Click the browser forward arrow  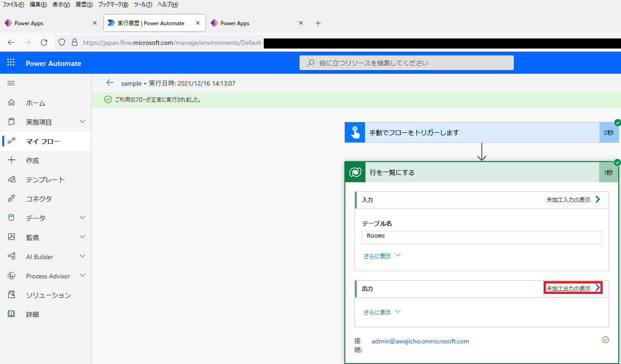tap(27, 43)
